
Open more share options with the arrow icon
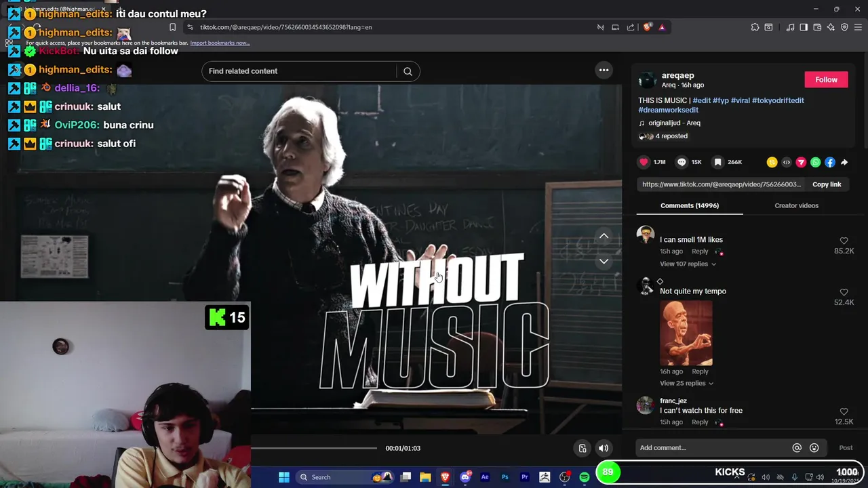[844, 162]
